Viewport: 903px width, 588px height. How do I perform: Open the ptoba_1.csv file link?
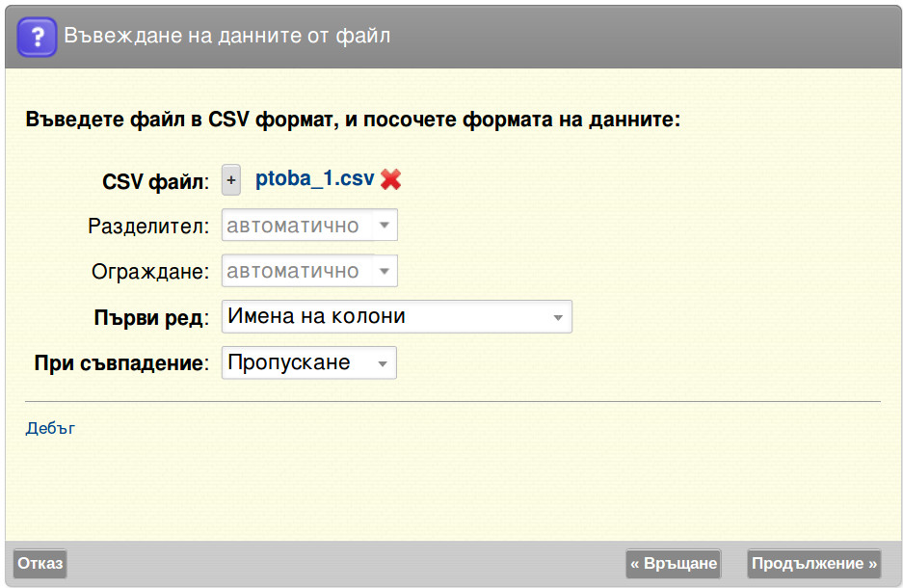314,179
